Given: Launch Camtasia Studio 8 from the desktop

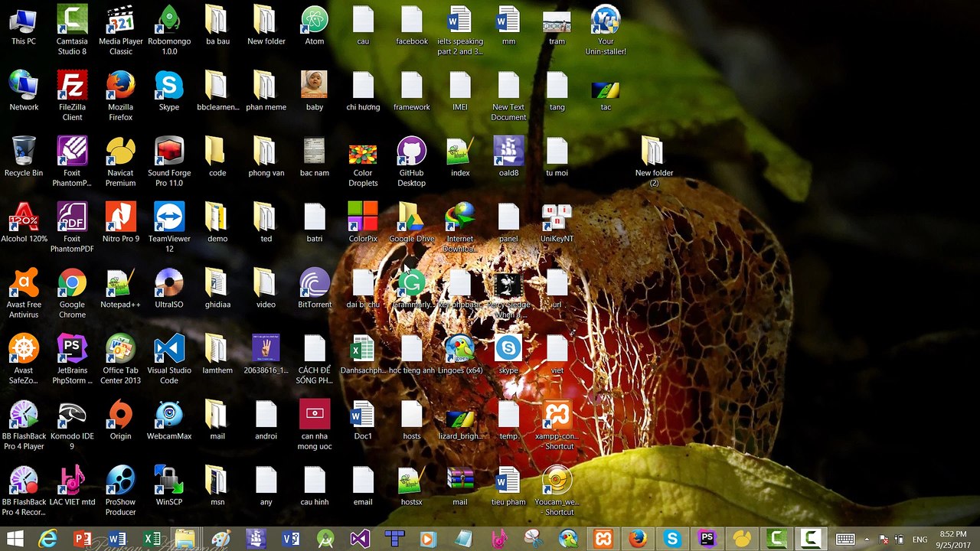Looking at the screenshot, I should (73, 30).
